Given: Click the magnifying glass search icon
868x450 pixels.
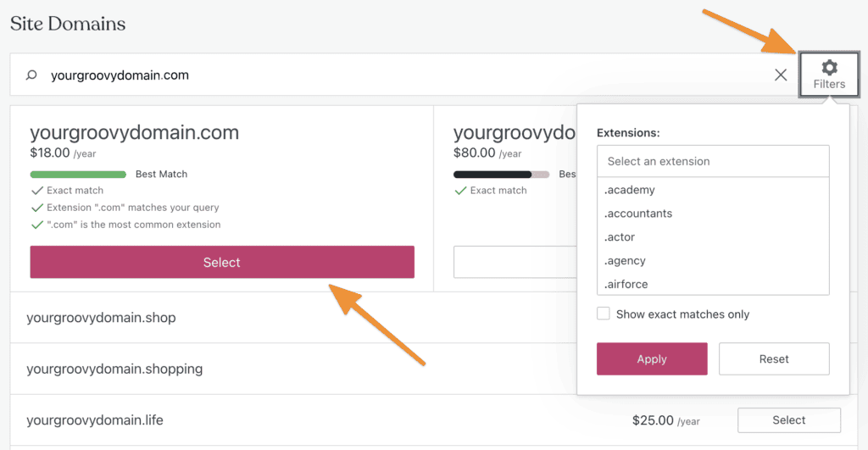Looking at the screenshot, I should (x=31, y=75).
